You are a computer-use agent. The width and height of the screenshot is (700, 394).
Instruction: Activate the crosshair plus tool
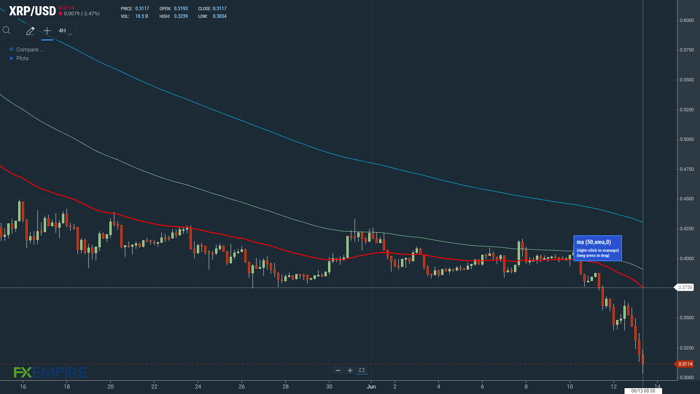[x=47, y=31]
